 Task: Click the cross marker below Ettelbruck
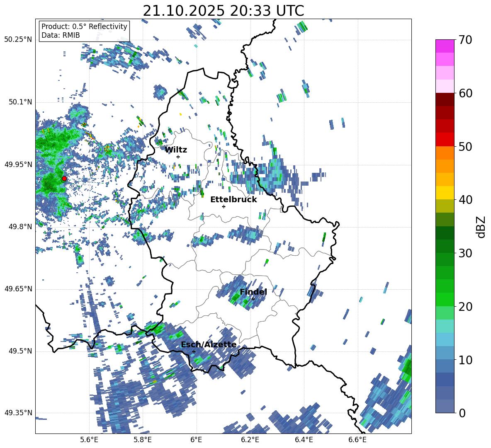pyautogui.click(x=224, y=206)
